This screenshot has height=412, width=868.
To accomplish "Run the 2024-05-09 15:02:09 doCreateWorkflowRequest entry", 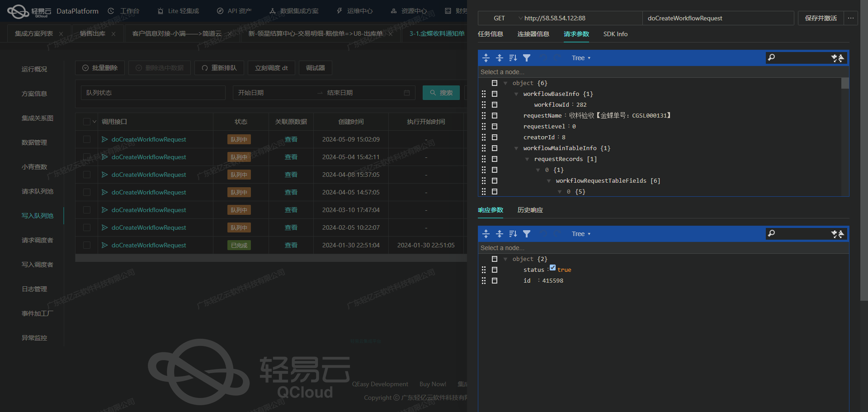I will tap(104, 139).
